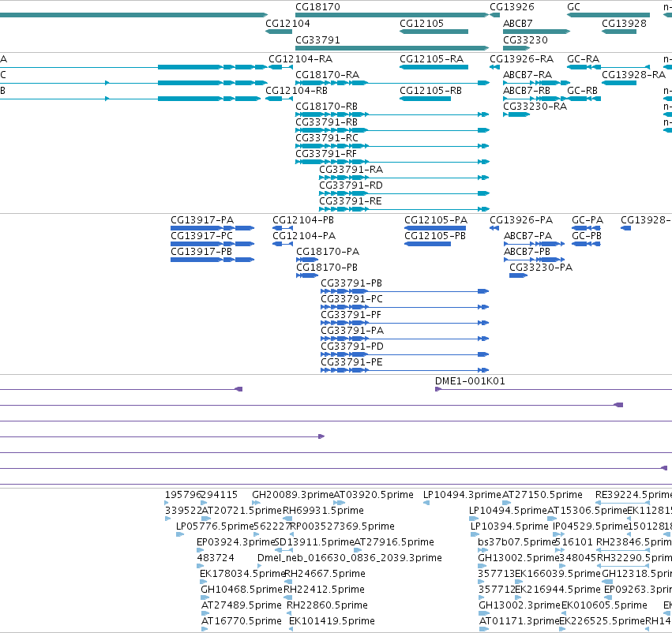Select protein GC-PA label

pos(588,220)
